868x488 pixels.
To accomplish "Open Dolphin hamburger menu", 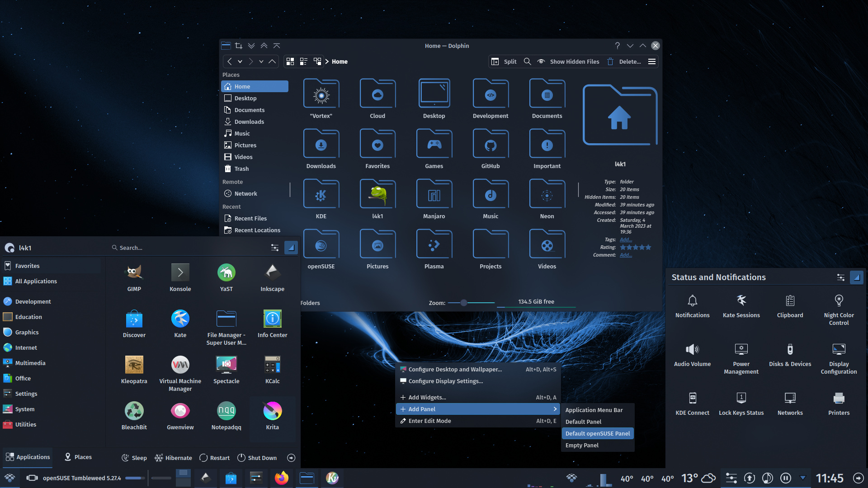I will click(652, 61).
